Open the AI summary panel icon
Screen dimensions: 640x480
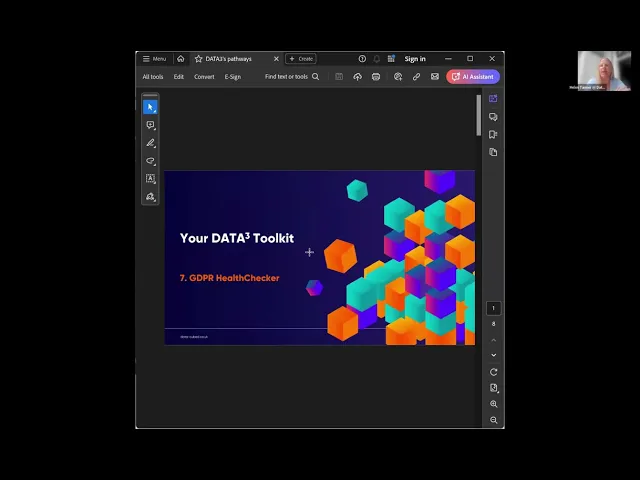[x=493, y=98]
